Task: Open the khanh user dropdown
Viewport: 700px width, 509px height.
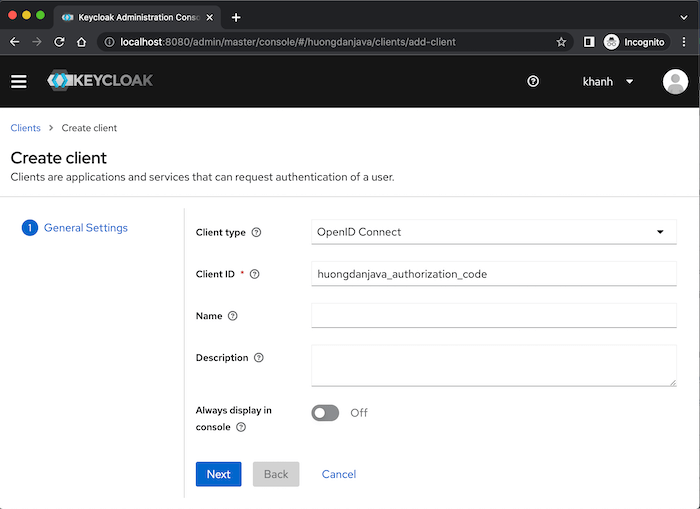Action: 608,81
